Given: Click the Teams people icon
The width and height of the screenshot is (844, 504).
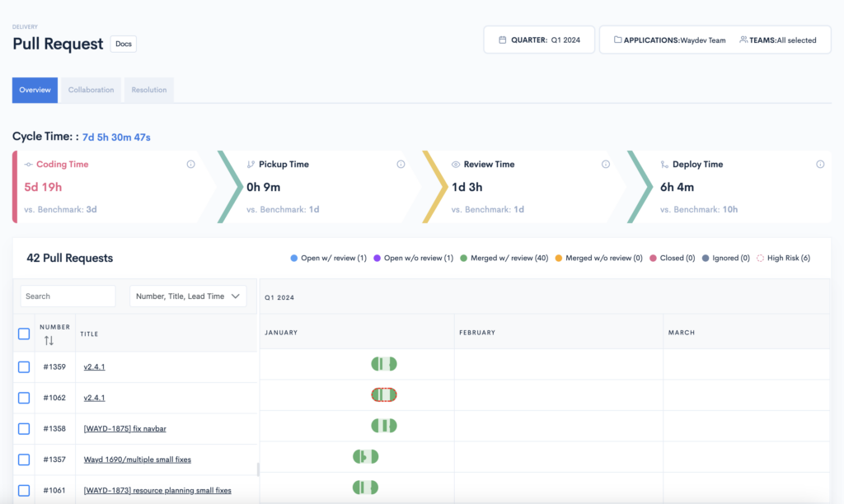Looking at the screenshot, I should [x=743, y=40].
